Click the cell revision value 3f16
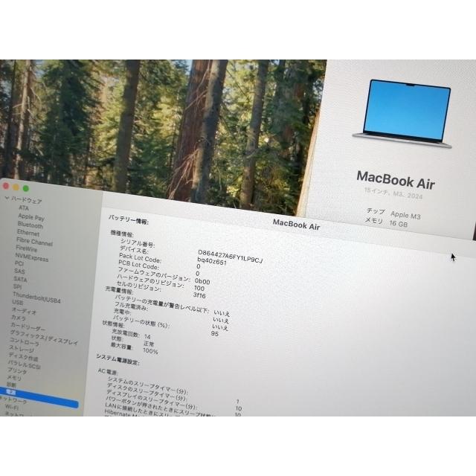Screen dimensions: 476x476 199,295
